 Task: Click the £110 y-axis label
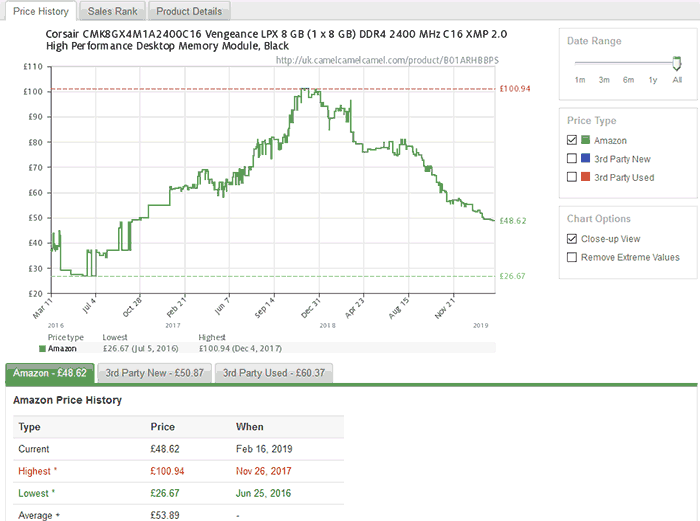click(x=33, y=67)
